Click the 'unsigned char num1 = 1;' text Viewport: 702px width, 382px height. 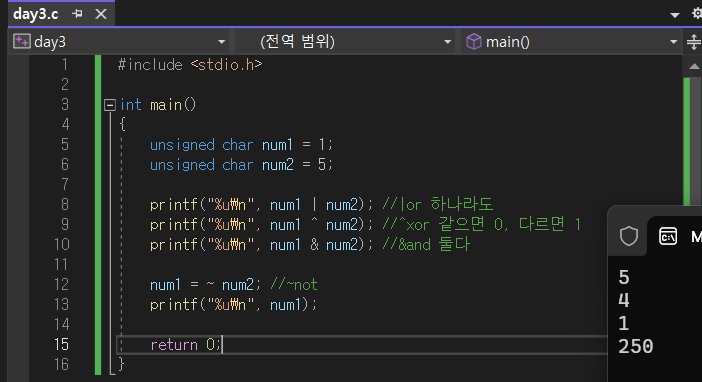pos(241,145)
